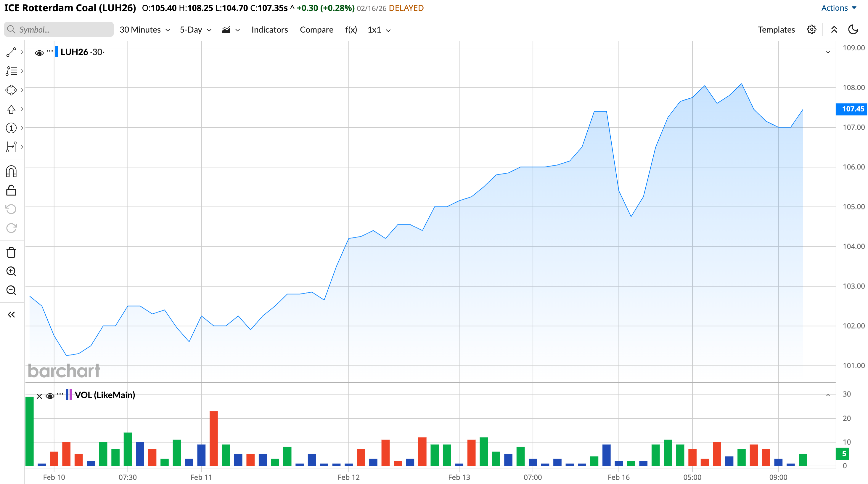Viewport: 868px width, 484px height.
Task: Toggle visibility of the VOL indicator
Action: click(x=50, y=396)
